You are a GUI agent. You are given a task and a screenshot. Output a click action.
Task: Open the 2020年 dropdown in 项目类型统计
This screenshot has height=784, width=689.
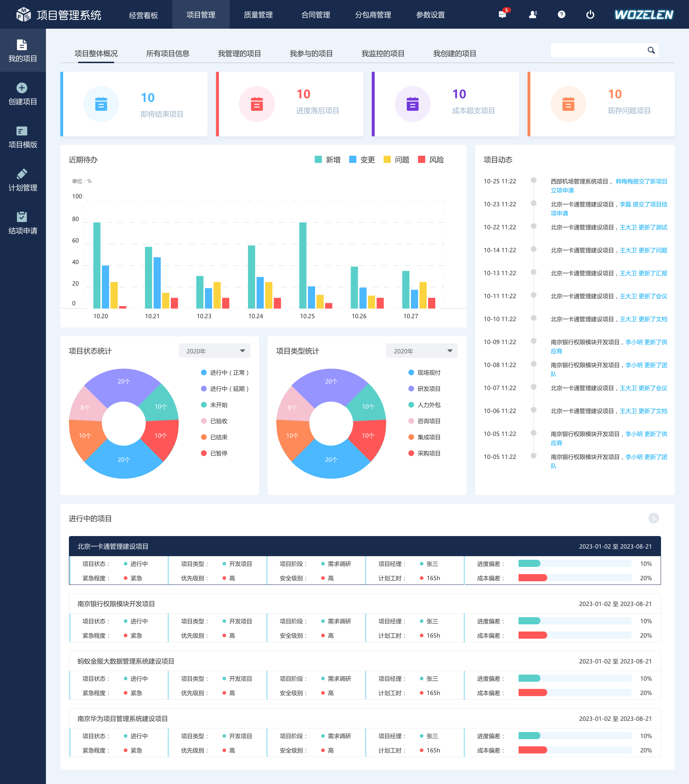(422, 351)
